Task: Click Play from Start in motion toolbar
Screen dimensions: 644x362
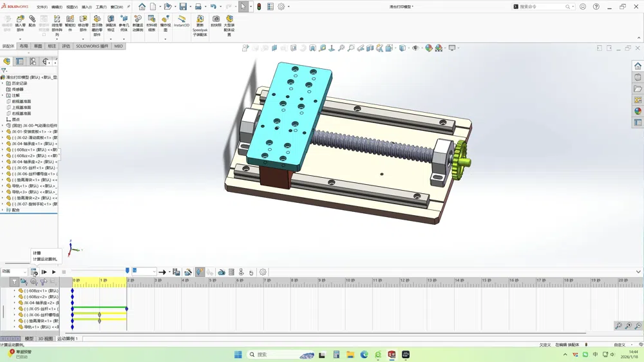Action: [x=44, y=272]
